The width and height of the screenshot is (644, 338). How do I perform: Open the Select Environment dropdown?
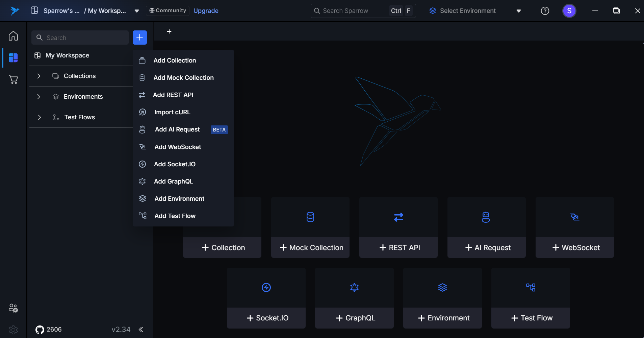click(474, 11)
